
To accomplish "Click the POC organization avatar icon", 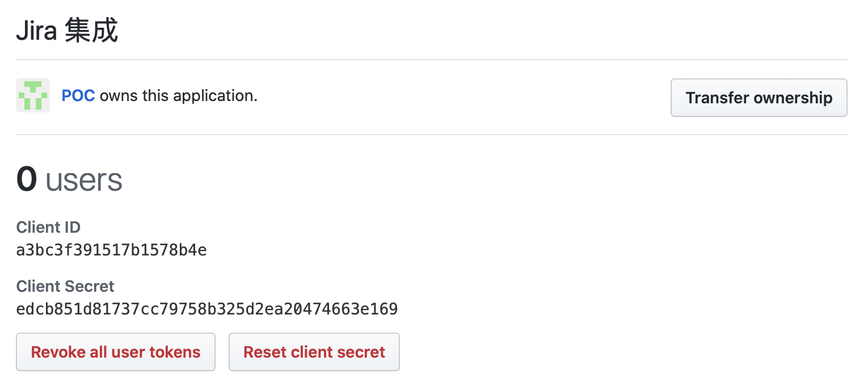I will pyautogui.click(x=33, y=95).
